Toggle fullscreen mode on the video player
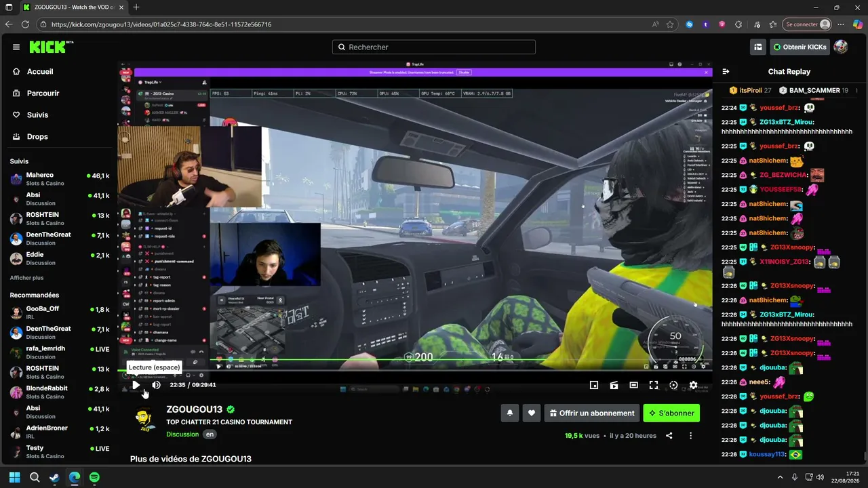 654,385
